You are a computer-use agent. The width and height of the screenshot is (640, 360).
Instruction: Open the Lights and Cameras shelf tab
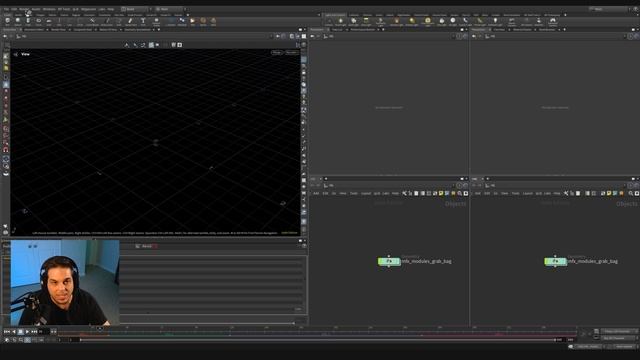tap(335, 15)
